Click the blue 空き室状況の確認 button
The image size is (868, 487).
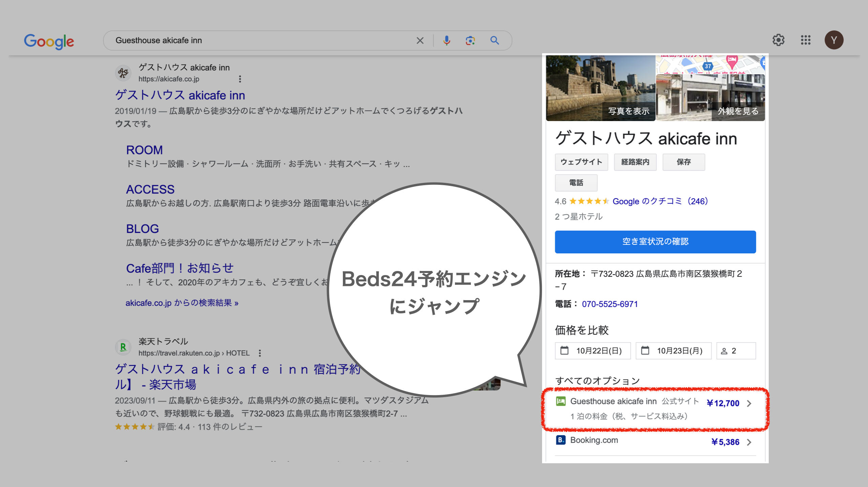coord(655,241)
